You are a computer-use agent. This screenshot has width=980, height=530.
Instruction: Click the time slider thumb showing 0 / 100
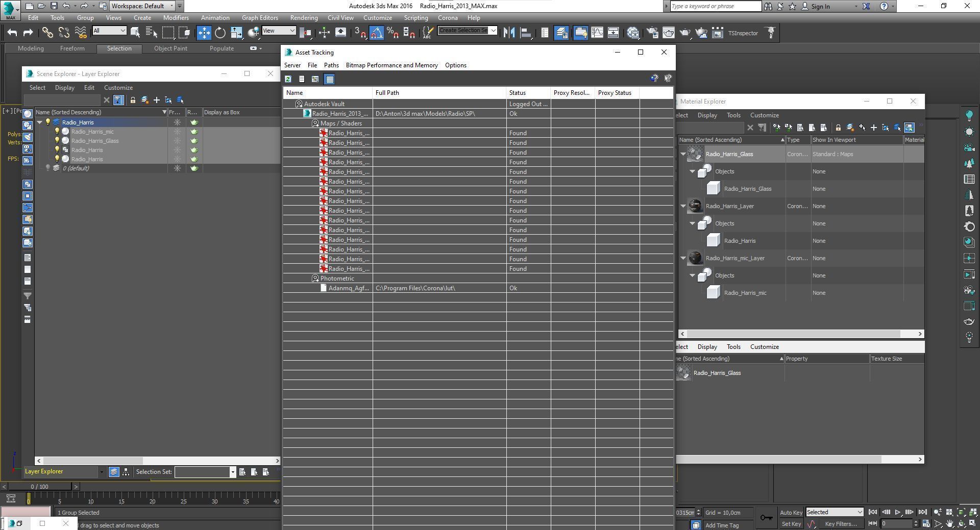coord(39,487)
